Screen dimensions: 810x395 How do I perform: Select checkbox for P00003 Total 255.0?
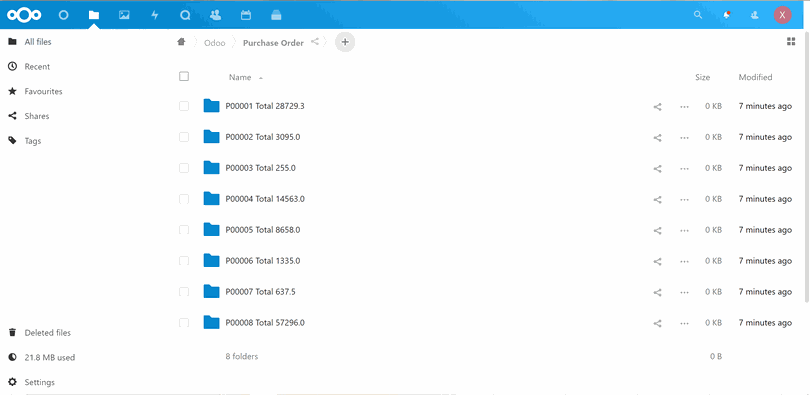point(184,168)
